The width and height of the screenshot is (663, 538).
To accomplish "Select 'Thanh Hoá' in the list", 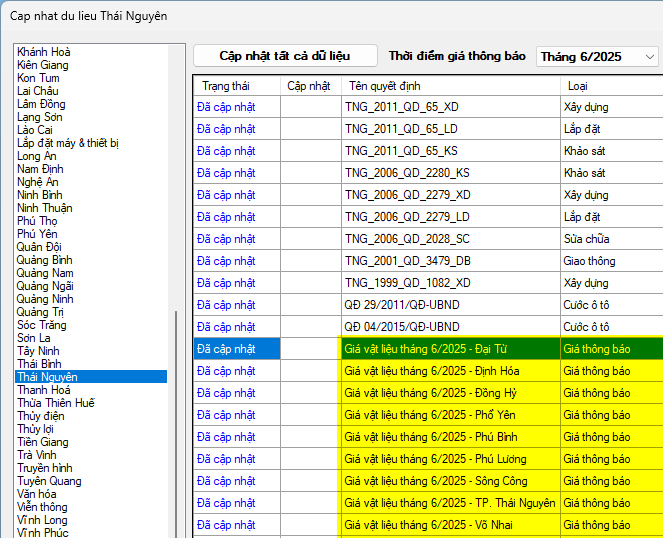I will click(x=44, y=390).
